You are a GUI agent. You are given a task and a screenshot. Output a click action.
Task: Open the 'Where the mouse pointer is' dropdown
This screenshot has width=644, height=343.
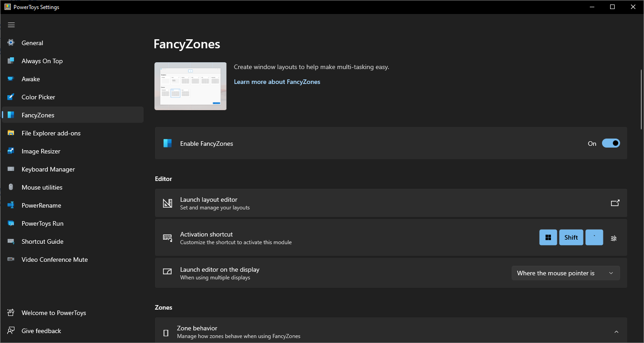point(566,273)
